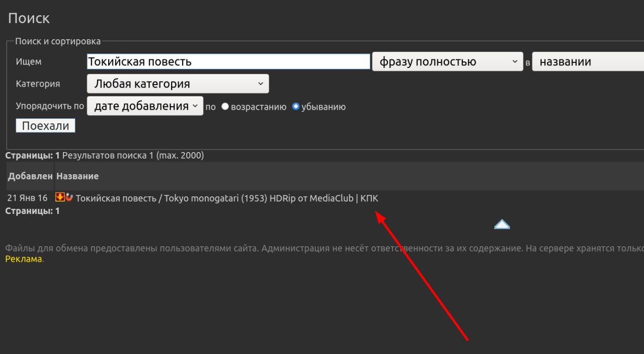The height and width of the screenshot is (354, 644).
Task: Select ascending order radio 'возрастанию'
Action: click(225, 107)
